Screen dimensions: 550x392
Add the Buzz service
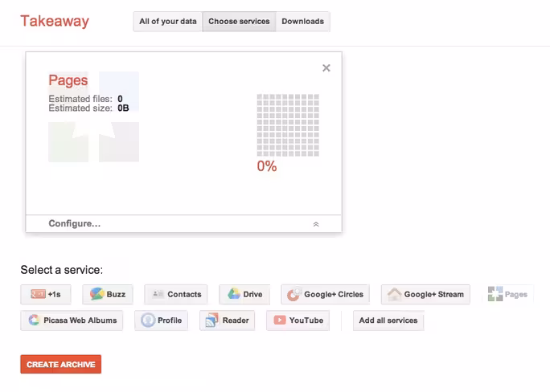(x=108, y=294)
